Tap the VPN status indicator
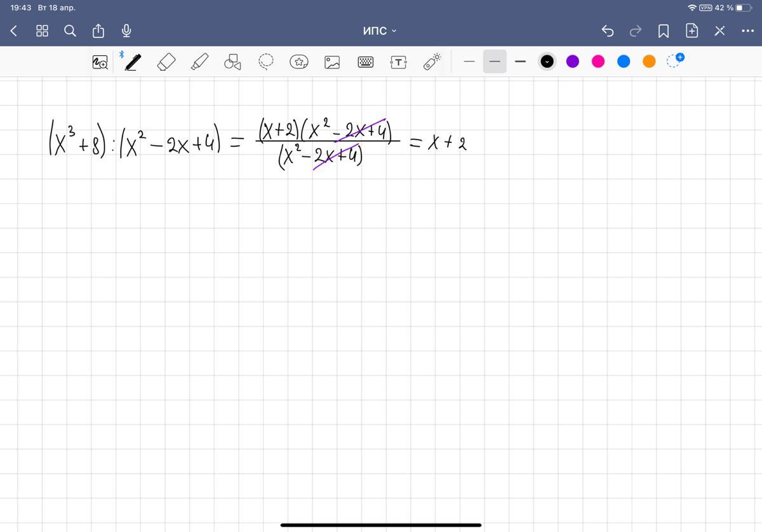 click(705, 8)
